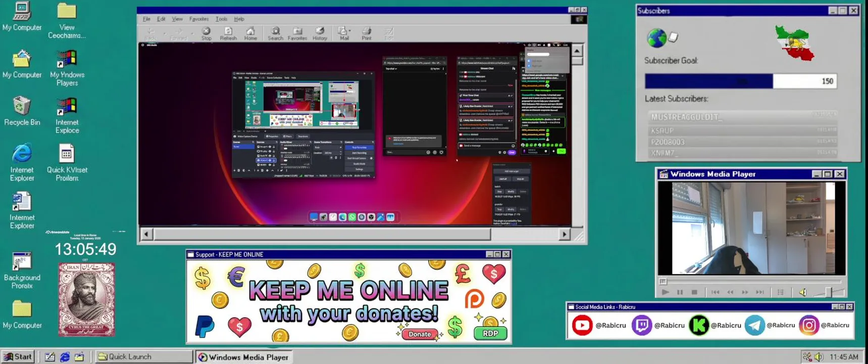Click the Internet Explorer icon in taskbar quick launch
868x364 pixels.
65,357
